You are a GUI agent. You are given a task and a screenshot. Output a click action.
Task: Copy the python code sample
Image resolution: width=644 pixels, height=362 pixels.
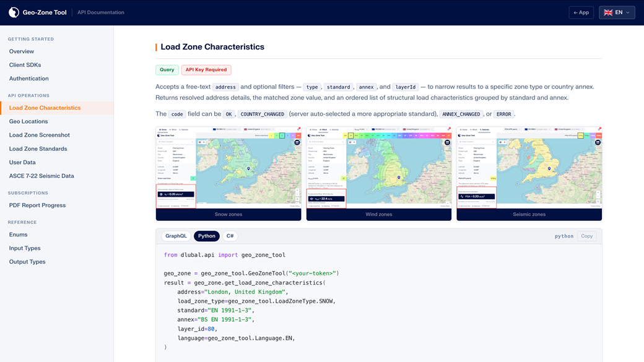pos(586,236)
